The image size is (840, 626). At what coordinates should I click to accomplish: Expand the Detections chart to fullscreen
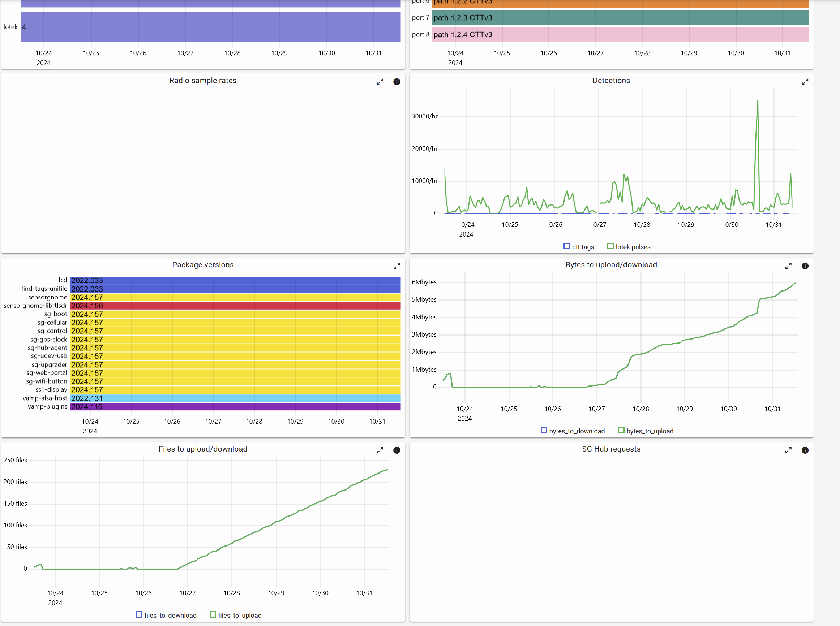point(805,82)
